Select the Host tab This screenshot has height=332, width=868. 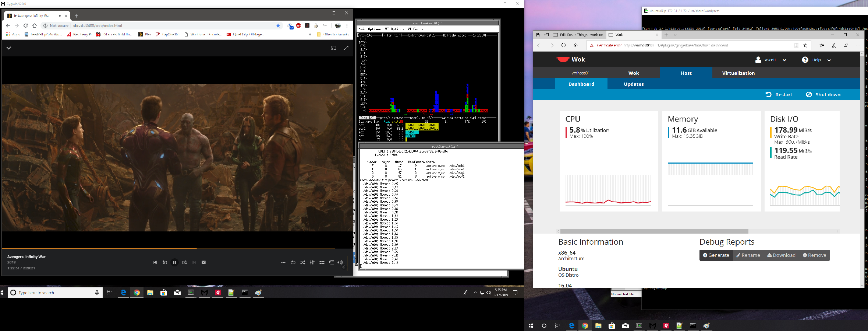coord(686,73)
